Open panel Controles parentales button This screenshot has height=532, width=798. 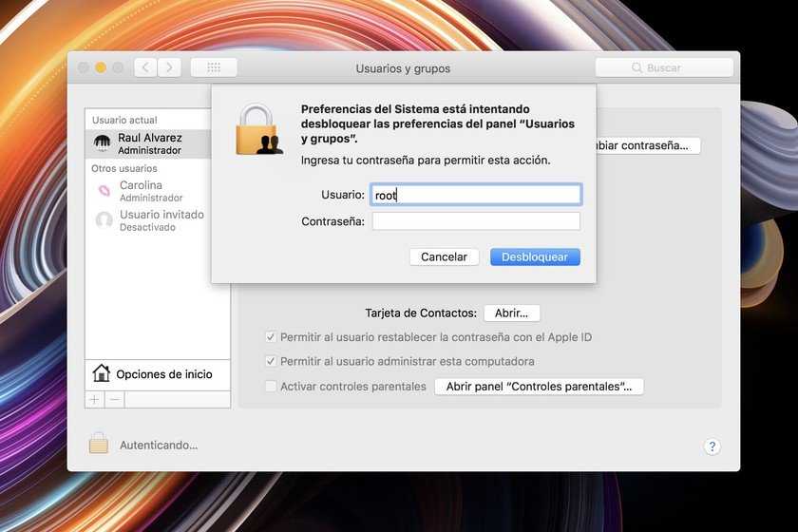click(x=539, y=387)
